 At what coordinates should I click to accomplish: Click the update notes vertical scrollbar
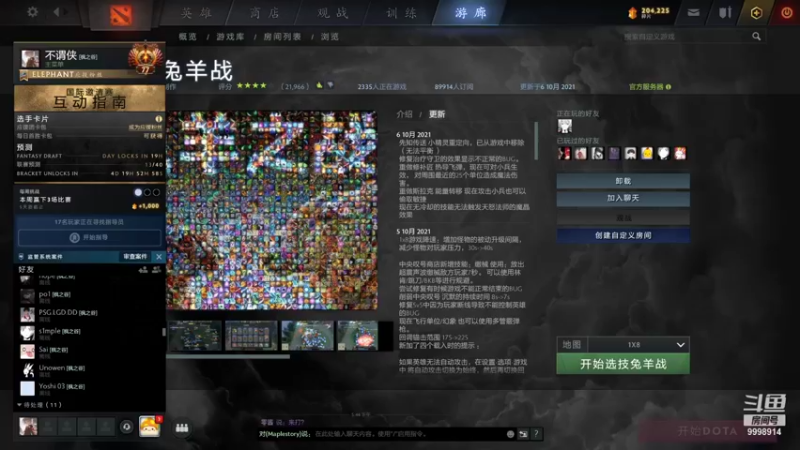[x=536, y=140]
